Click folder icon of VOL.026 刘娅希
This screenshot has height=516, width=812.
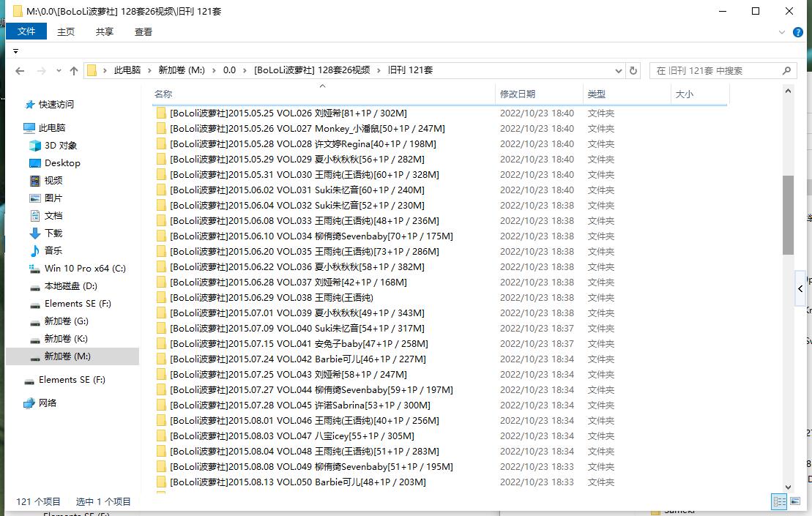click(x=161, y=113)
